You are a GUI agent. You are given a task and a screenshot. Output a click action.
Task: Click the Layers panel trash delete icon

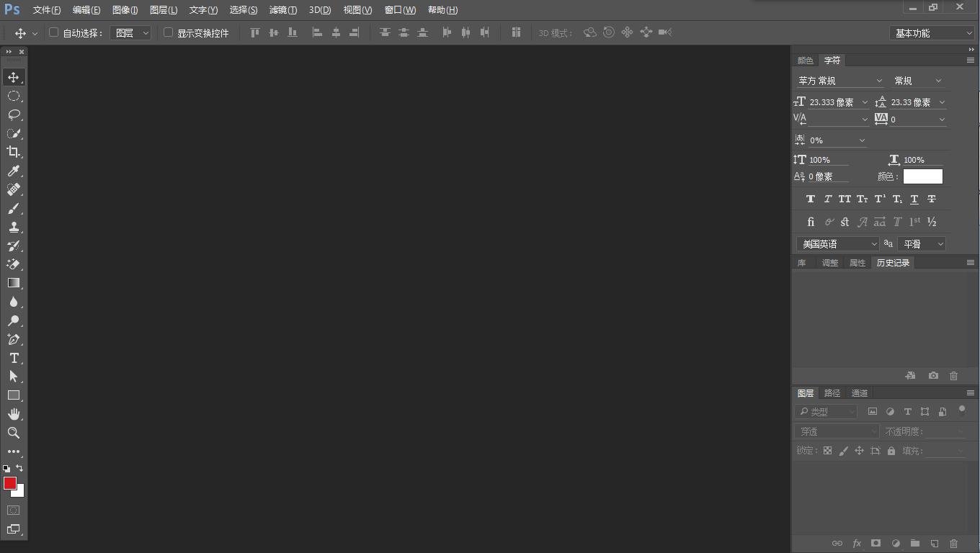(x=954, y=544)
